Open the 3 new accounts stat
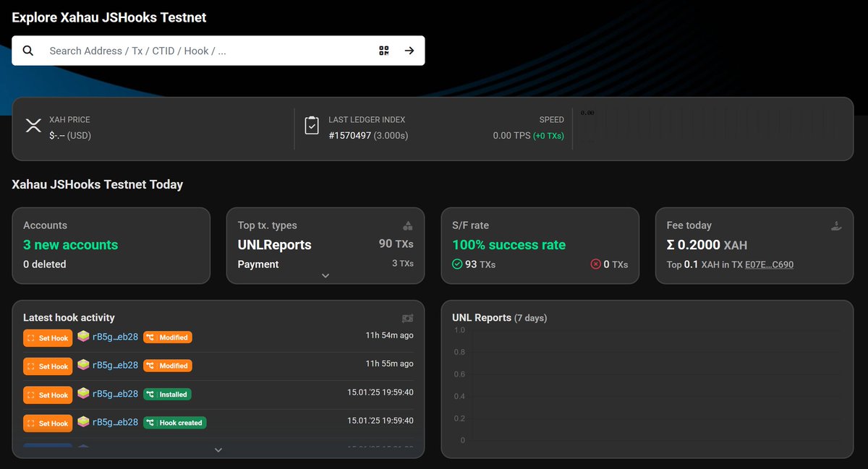Image resolution: width=868 pixels, height=469 pixels. click(70, 245)
